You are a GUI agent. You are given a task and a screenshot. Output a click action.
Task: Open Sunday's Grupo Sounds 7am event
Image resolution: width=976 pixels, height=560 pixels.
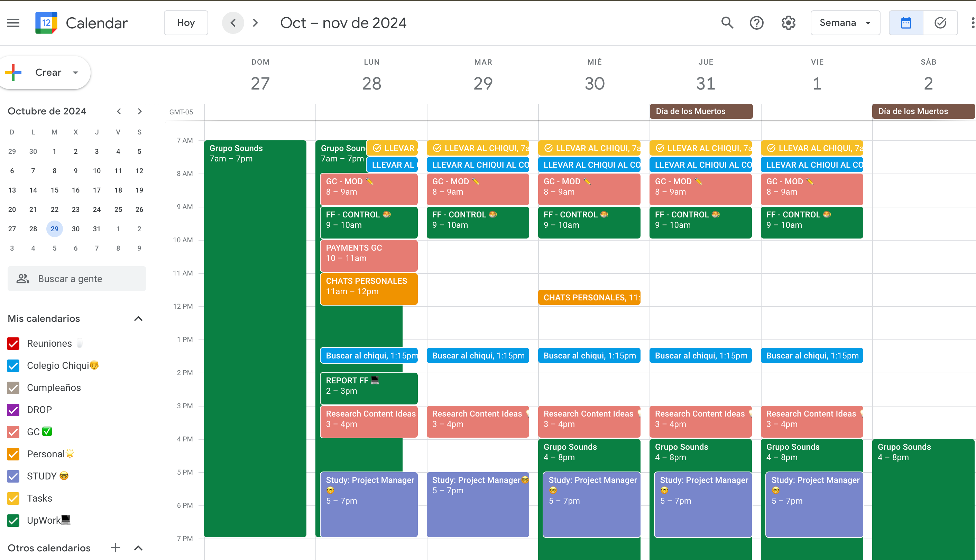pos(255,338)
